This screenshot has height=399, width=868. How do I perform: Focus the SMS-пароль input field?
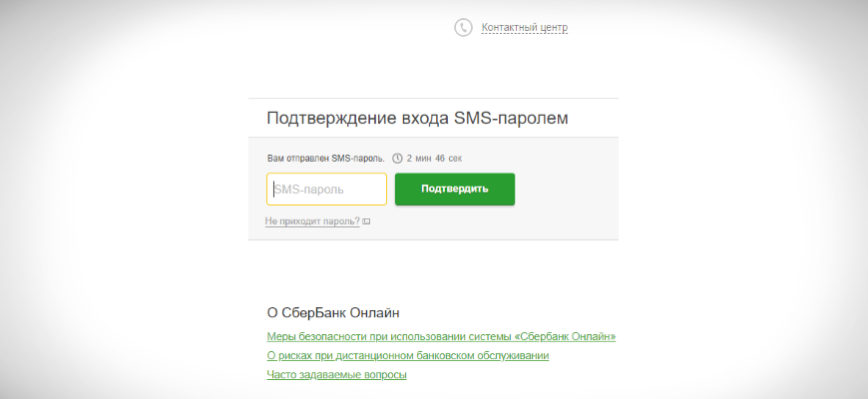(x=326, y=190)
